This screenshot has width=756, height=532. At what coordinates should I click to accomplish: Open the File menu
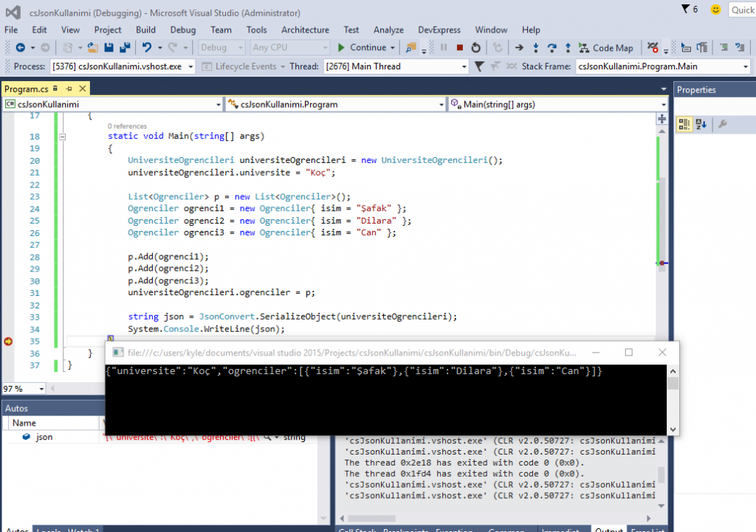pyautogui.click(x=11, y=30)
